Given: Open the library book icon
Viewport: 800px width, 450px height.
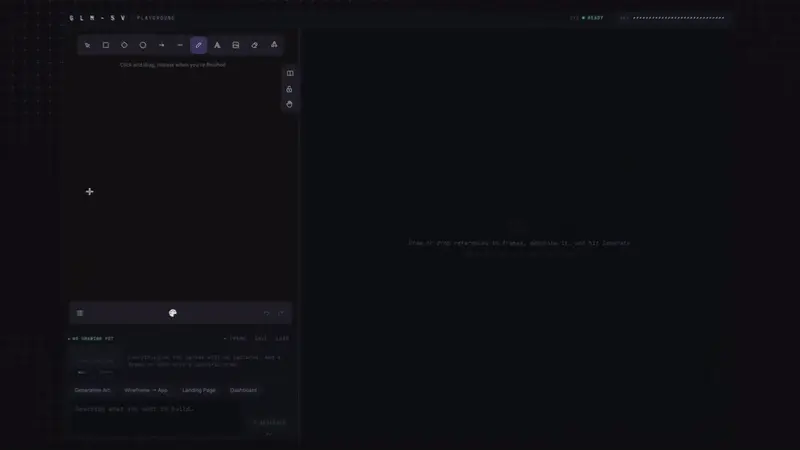Looking at the screenshot, I should click(290, 73).
